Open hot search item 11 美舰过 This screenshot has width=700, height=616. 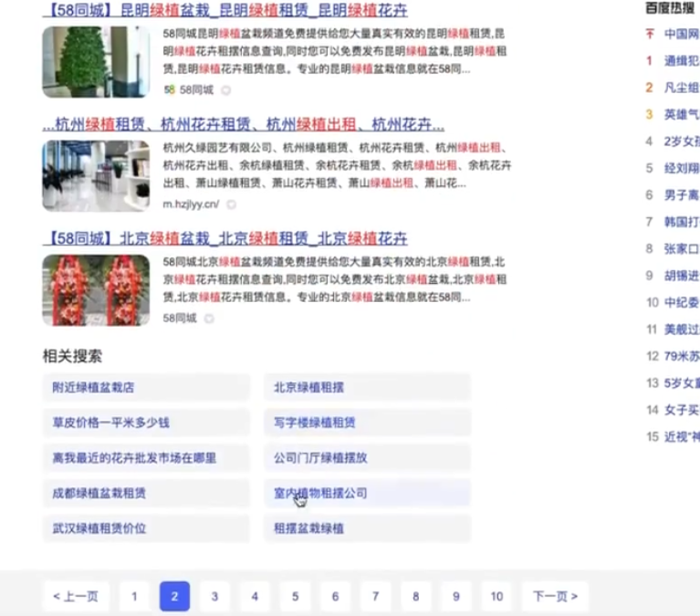682,329
